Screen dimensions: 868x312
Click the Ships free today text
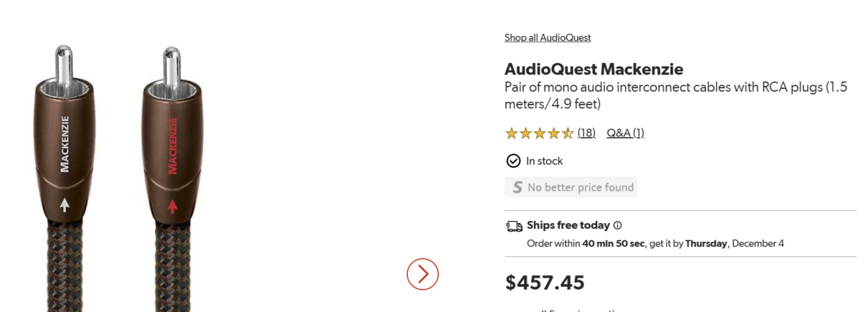click(x=568, y=225)
